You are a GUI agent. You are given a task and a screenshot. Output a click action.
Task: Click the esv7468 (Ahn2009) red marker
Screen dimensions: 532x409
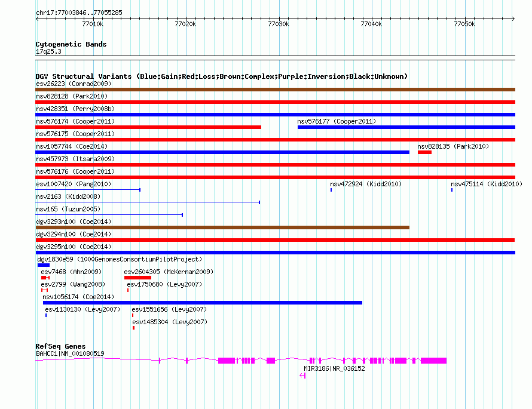click(x=45, y=278)
